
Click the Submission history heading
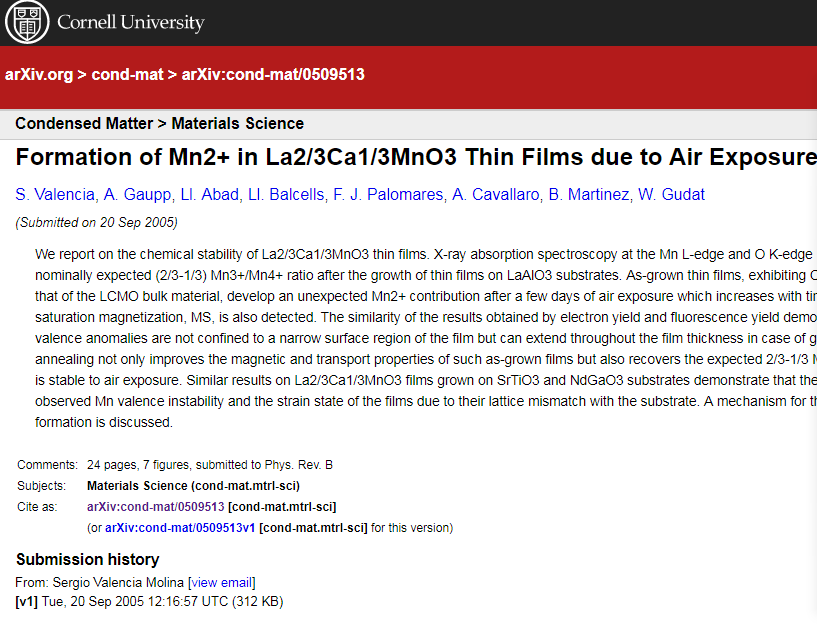[87, 559]
